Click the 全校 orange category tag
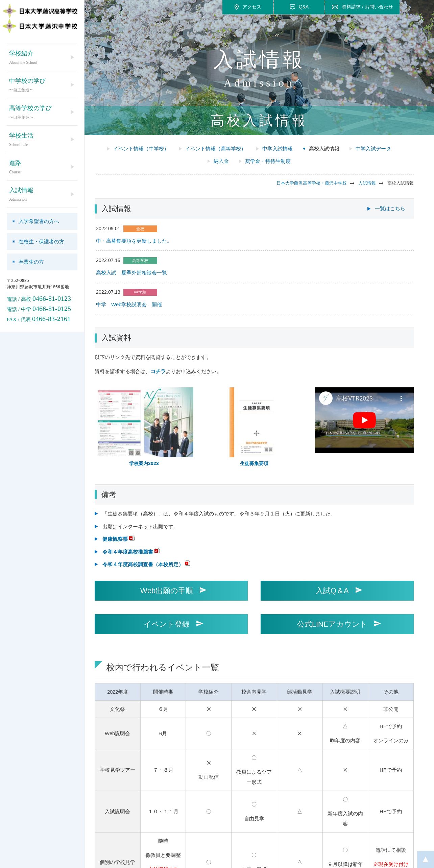This screenshot has width=434, height=868. pos(140,229)
